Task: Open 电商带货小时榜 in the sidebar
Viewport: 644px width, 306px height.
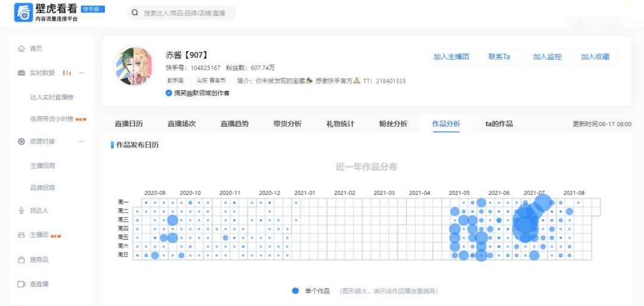Action: pos(52,119)
